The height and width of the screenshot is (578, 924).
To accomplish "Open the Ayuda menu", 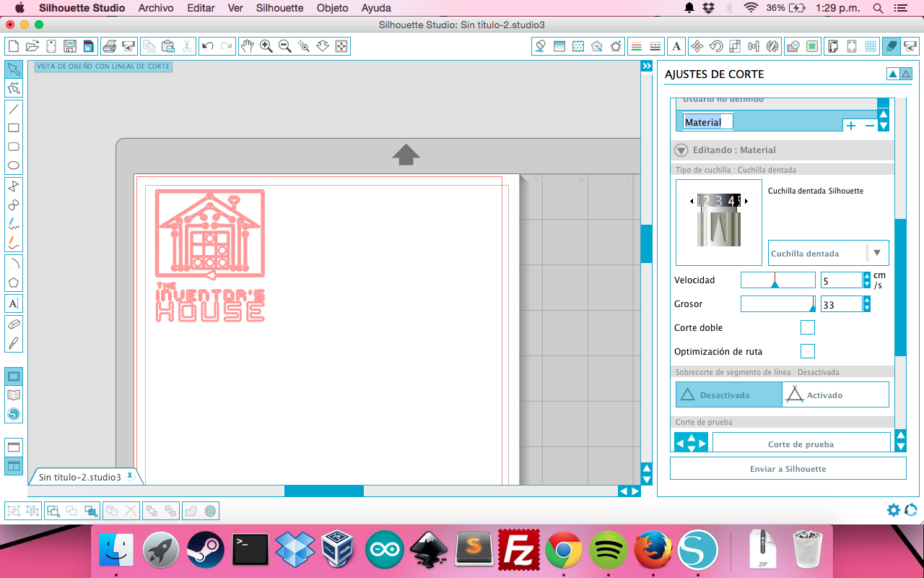I will click(x=376, y=8).
